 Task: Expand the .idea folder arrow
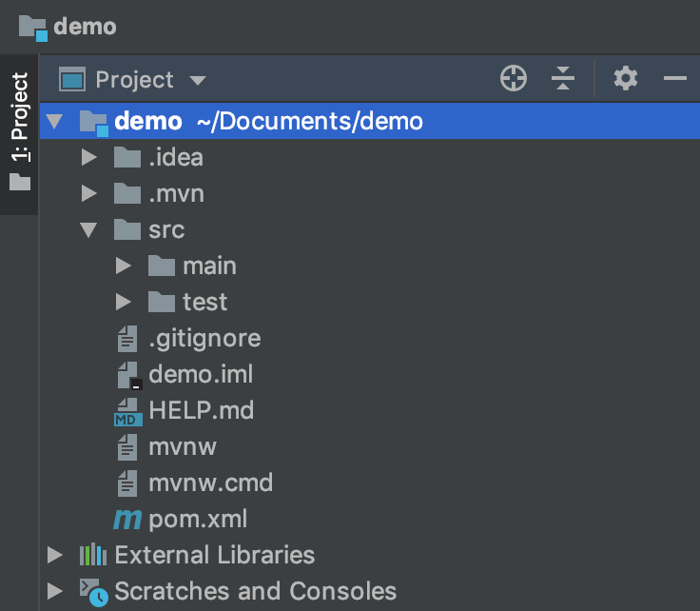coord(89,158)
